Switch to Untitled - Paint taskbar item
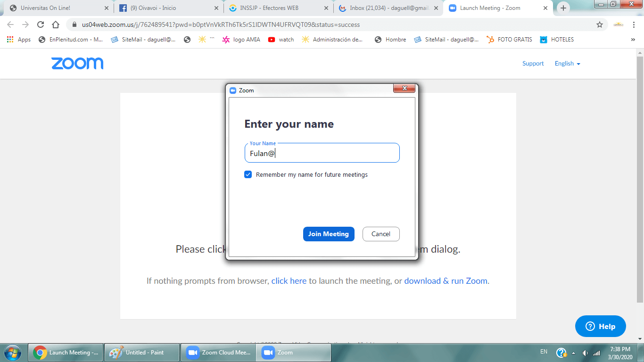The width and height of the screenshot is (644, 362). pyautogui.click(x=142, y=353)
